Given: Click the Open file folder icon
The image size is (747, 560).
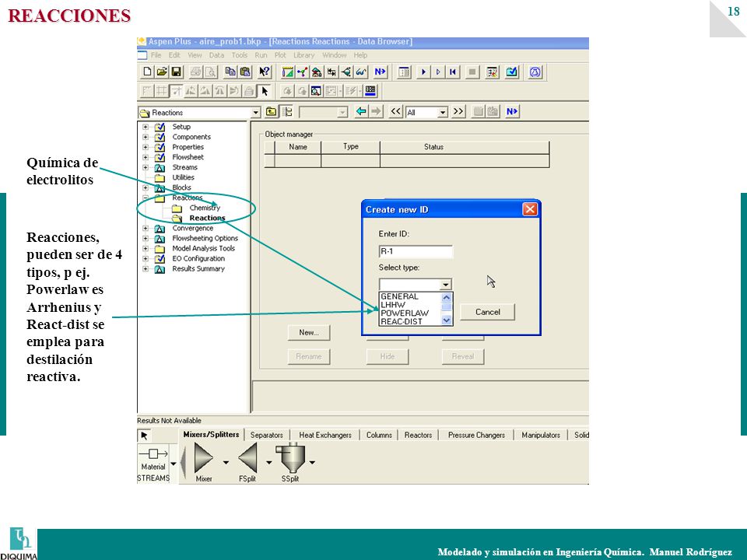Looking at the screenshot, I should [162, 72].
